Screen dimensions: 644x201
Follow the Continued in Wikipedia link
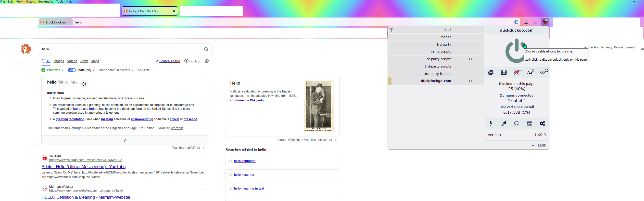coord(247,100)
